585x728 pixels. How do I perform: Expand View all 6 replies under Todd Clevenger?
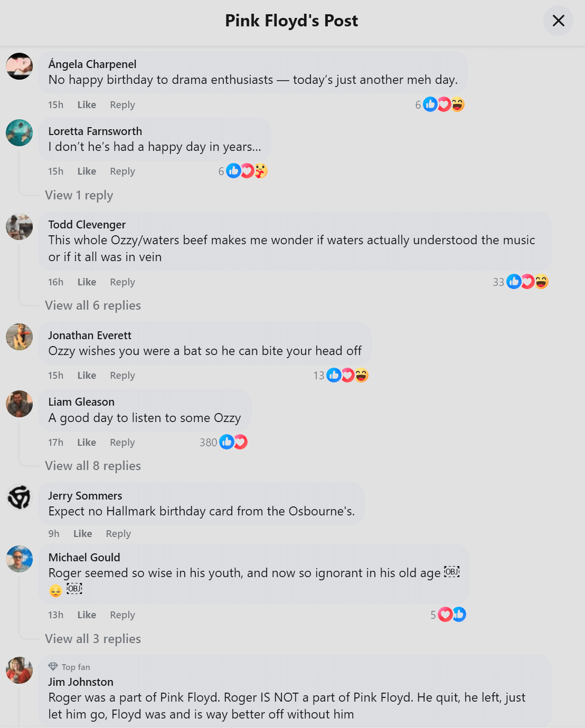[93, 305]
